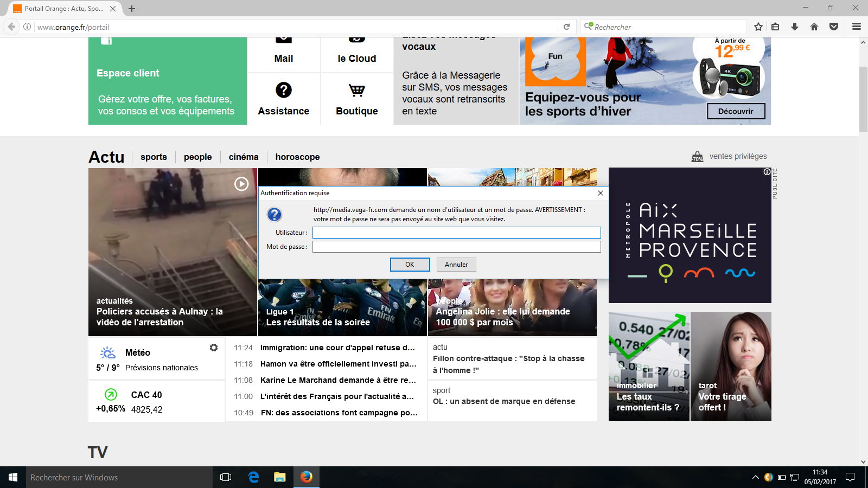Click the reload page icon in address bar
The width and height of the screenshot is (868, 488).
pos(566,27)
